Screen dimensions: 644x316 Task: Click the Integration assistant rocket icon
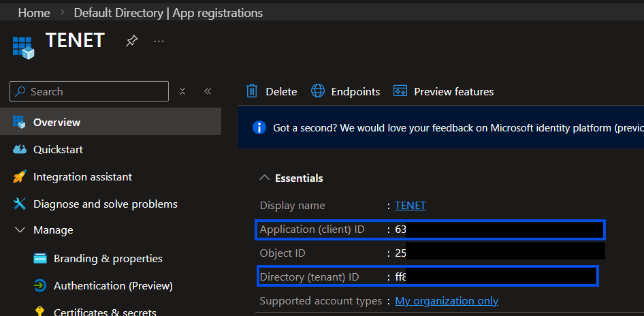click(19, 176)
